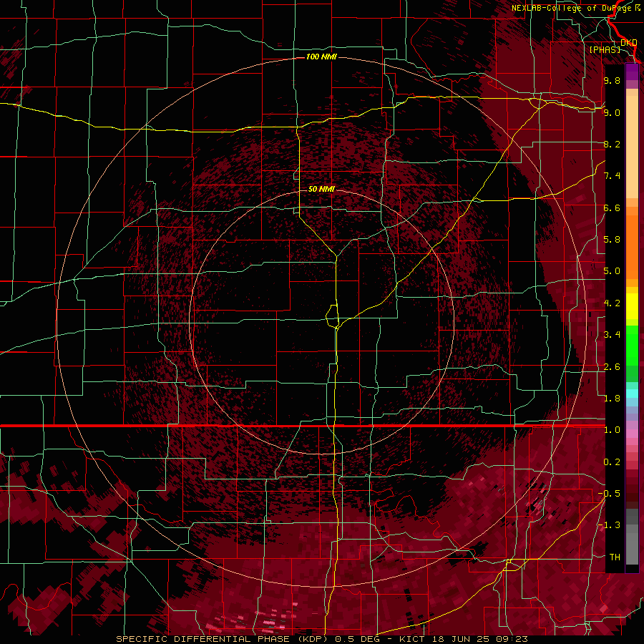Image resolution: width=644 pixels, height=644 pixels.
Task: Pick the bright green segment of the color bar
Action: tap(632, 345)
